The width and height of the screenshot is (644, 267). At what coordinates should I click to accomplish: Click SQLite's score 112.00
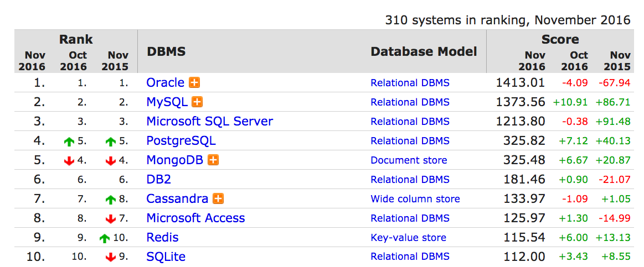point(524,256)
